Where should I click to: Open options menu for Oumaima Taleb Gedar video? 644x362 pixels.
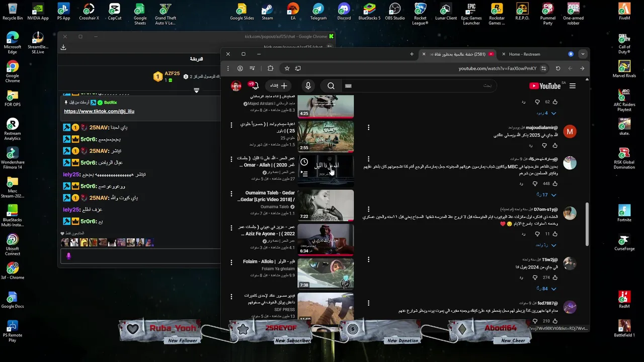pyautogui.click(x=231, y=194)
